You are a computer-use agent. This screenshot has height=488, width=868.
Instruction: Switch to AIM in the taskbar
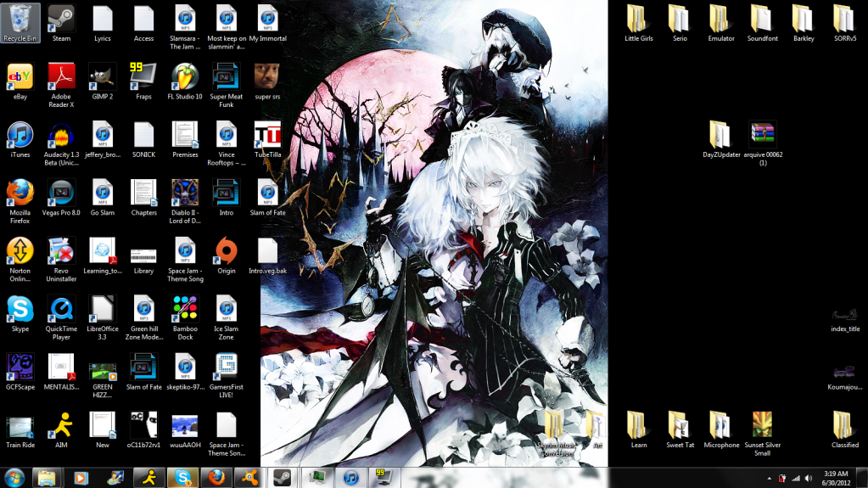coord(149,478)
